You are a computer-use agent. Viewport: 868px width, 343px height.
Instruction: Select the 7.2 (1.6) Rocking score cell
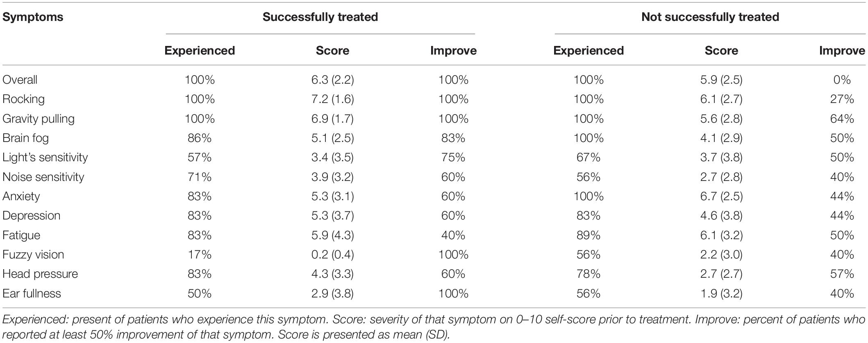point(332,99)
